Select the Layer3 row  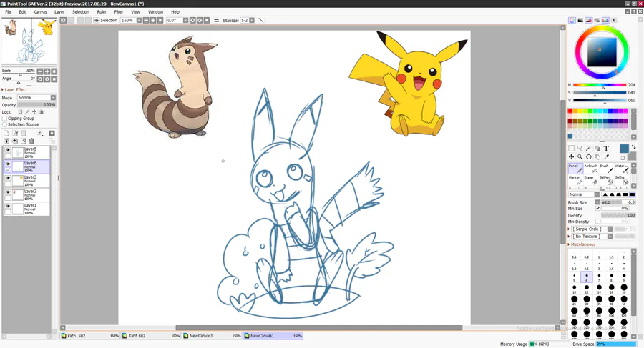coord(27,181)
